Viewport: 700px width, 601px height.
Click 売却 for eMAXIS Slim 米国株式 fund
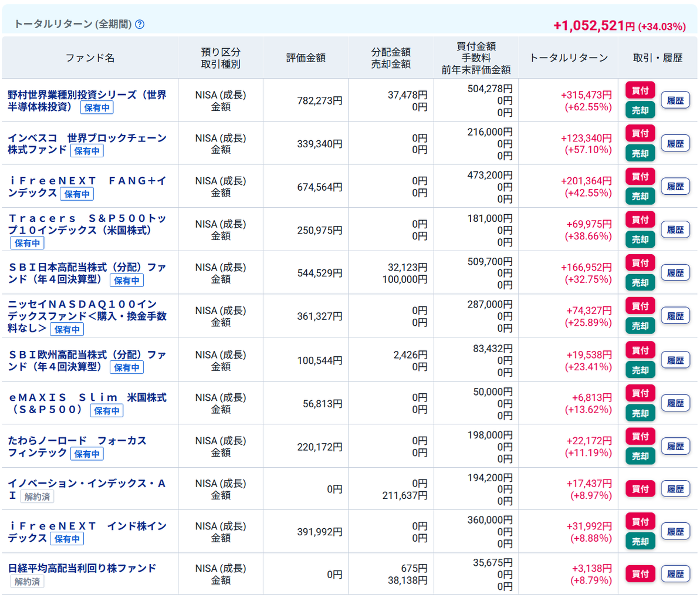640,413
